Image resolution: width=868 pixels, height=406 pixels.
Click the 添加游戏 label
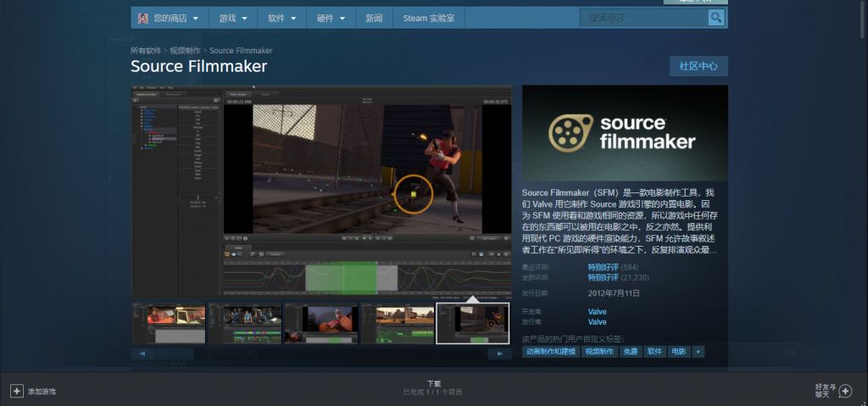[42, 392]
